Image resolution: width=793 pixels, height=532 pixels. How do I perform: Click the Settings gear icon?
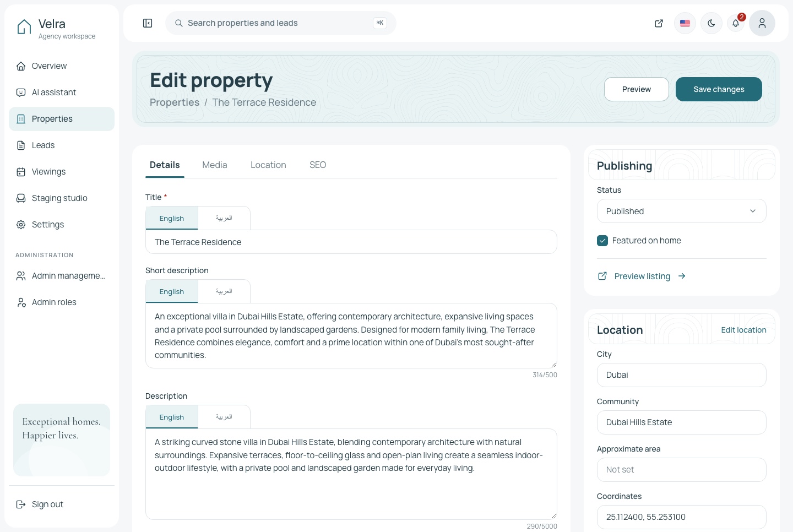(21, 225)
